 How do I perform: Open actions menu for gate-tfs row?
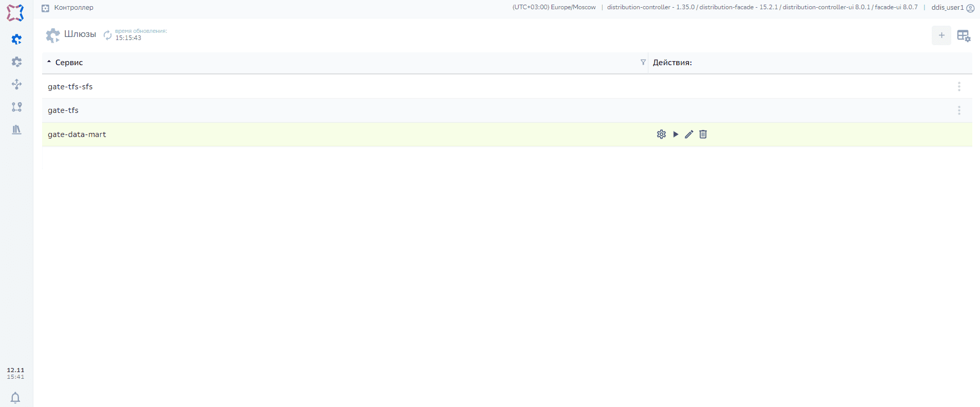[x=958, y=110]
